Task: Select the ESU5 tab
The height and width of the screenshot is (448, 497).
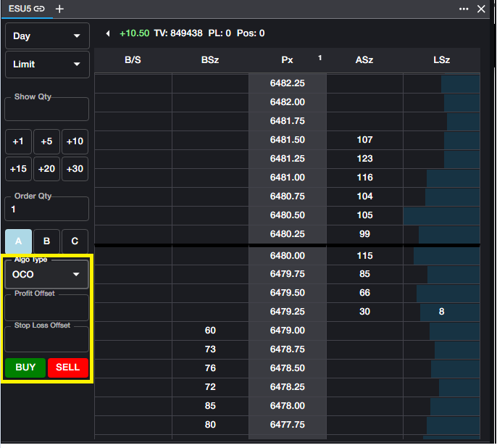Action: click(20, 9)
